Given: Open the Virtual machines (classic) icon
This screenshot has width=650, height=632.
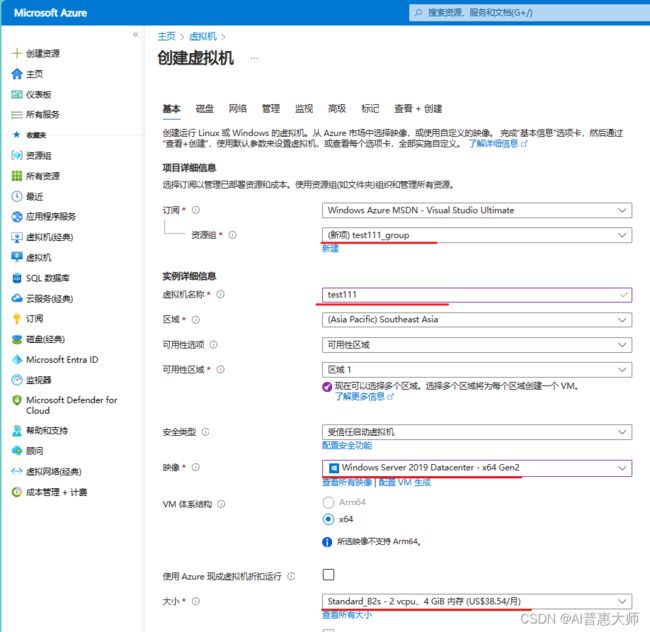Looking at the screenshot, I should click(x=17, y=237).
